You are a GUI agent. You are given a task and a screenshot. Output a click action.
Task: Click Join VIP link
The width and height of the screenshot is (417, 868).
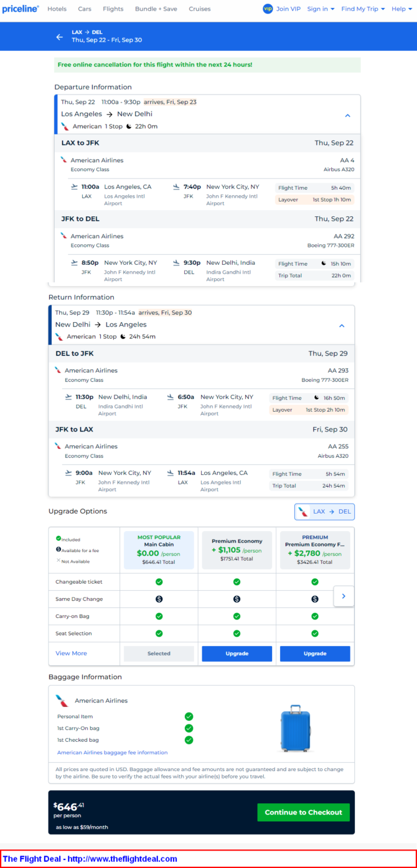[x=288, y=9]
